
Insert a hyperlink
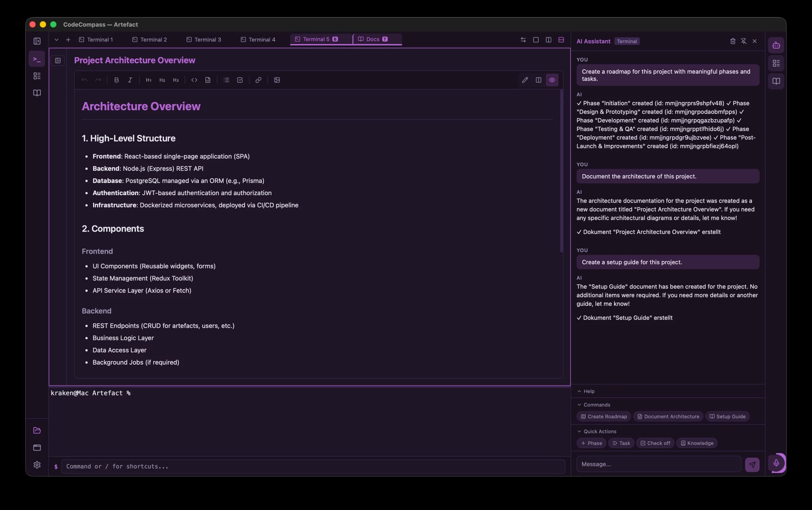pyautogui.click(x=258, y=80)
